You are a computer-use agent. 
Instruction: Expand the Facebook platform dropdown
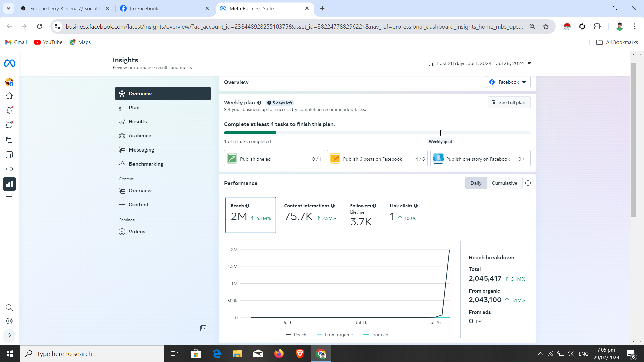(x=508, y=82)
